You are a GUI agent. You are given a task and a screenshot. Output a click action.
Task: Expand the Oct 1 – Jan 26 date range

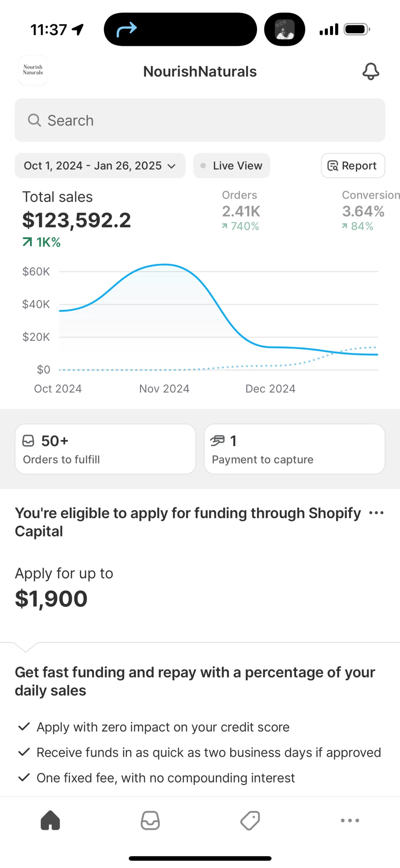(x=100, y=165)
